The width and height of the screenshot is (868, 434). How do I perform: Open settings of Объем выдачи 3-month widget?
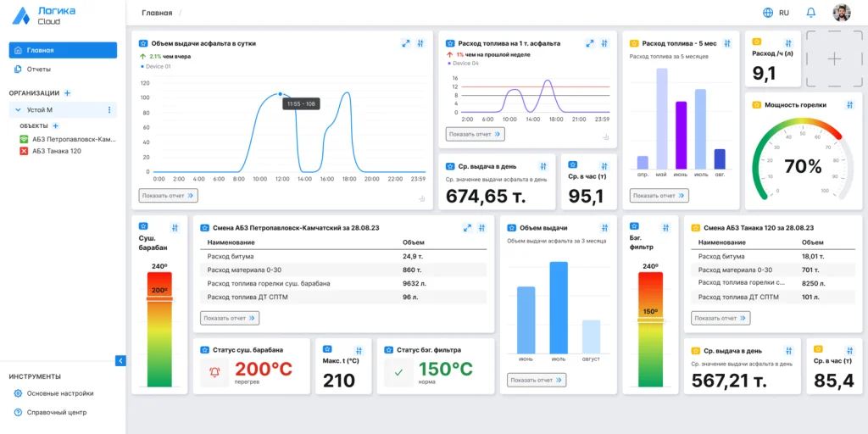[x=604, y=227]
